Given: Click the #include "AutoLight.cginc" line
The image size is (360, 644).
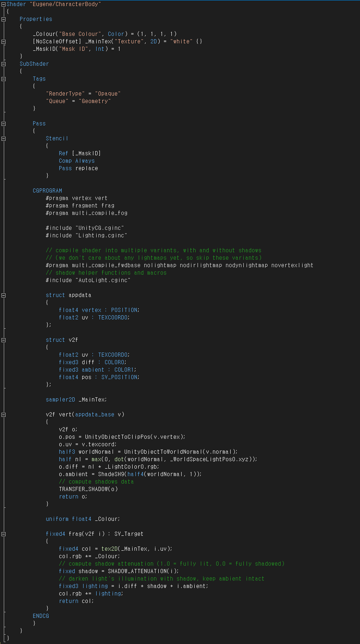Looking at the screenshot, I should pyautogui.click(x=88, y=280).
